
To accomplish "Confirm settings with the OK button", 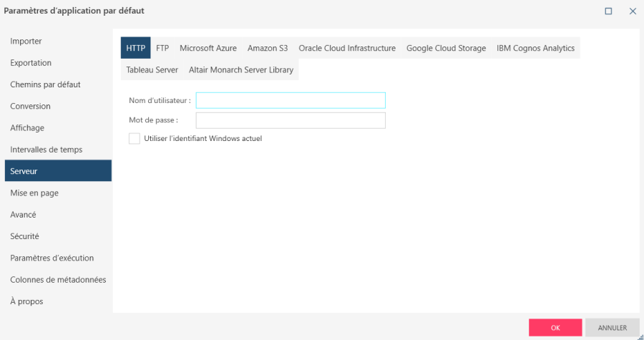I will (555, 328).
